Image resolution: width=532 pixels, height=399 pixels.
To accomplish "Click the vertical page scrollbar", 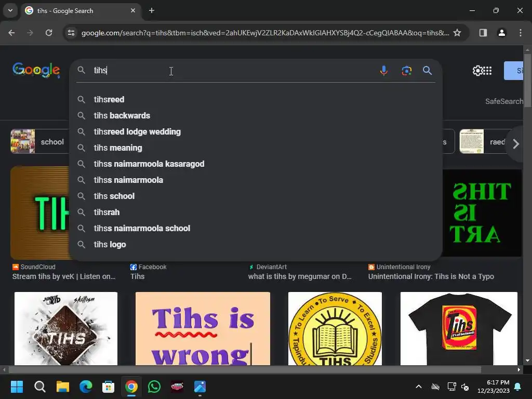I will 528,81.
